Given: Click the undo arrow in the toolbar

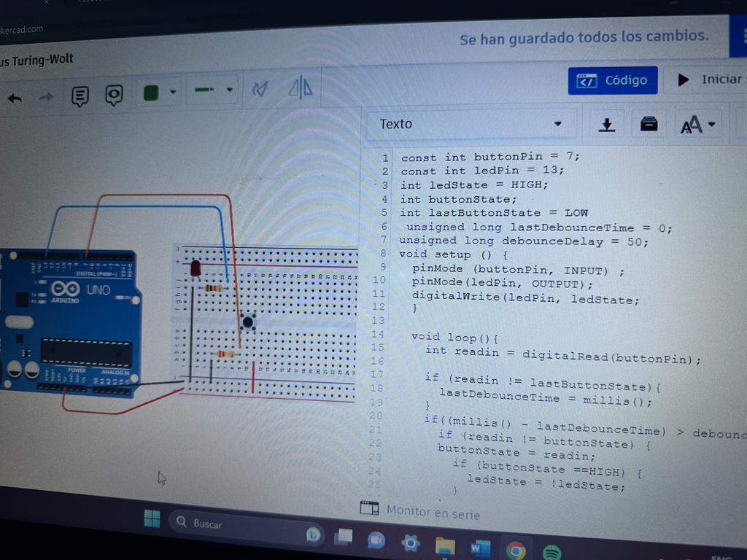Looking at the screenshot, I should tap(15, 98).
